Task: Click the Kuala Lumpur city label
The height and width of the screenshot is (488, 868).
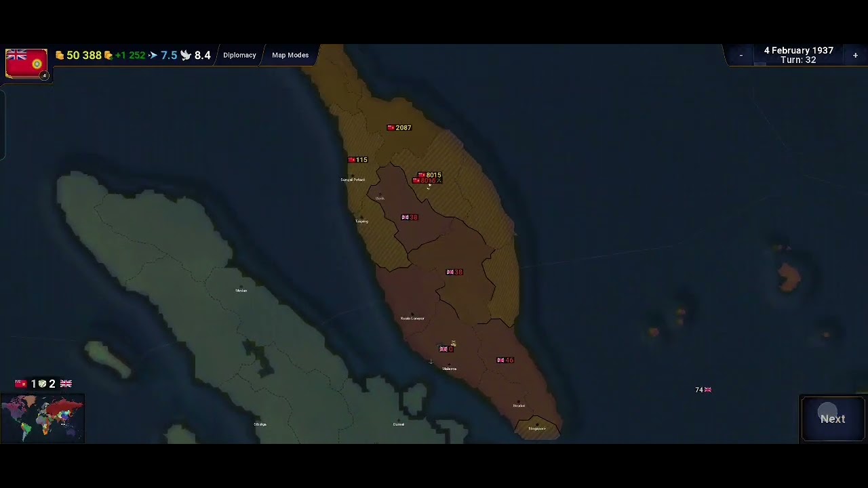Action: click(412, 318)
